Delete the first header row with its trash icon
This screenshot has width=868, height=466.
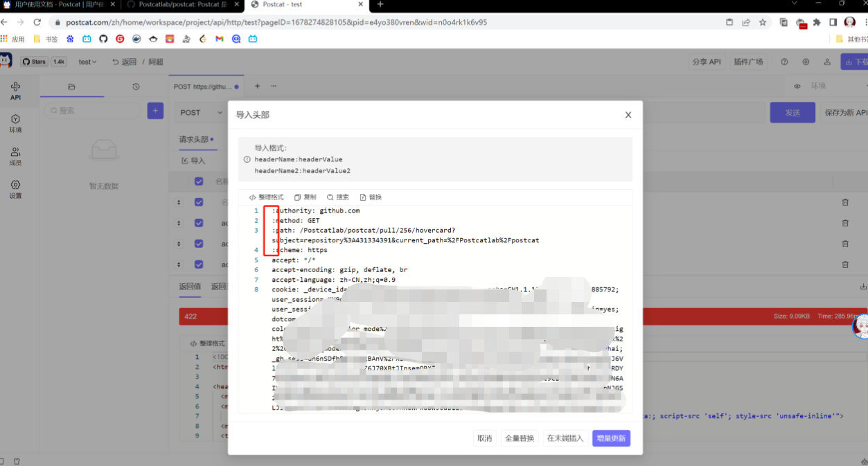click(x=845, y=202)
